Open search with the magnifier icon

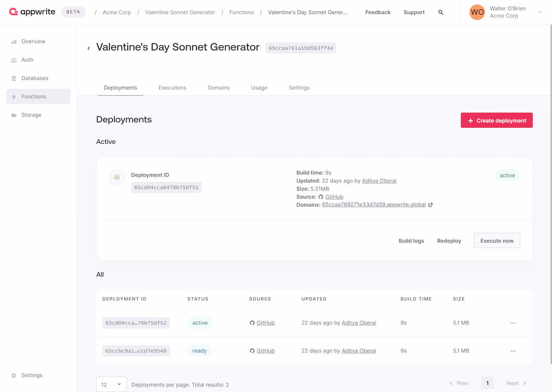pos(441,12)
